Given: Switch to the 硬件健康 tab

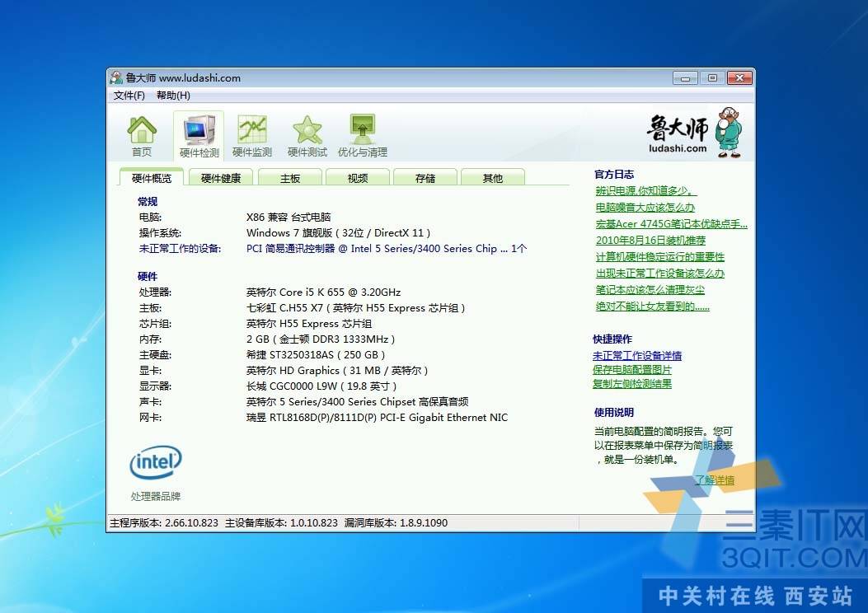Looking at the screenshot, I should [221, 178].
